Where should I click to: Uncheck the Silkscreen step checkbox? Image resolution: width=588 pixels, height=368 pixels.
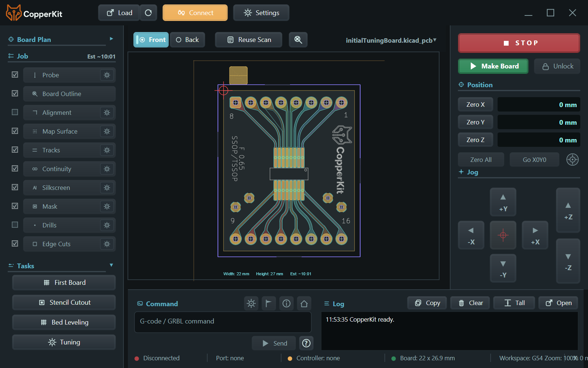pyautogui.click(x=15, y=187)
